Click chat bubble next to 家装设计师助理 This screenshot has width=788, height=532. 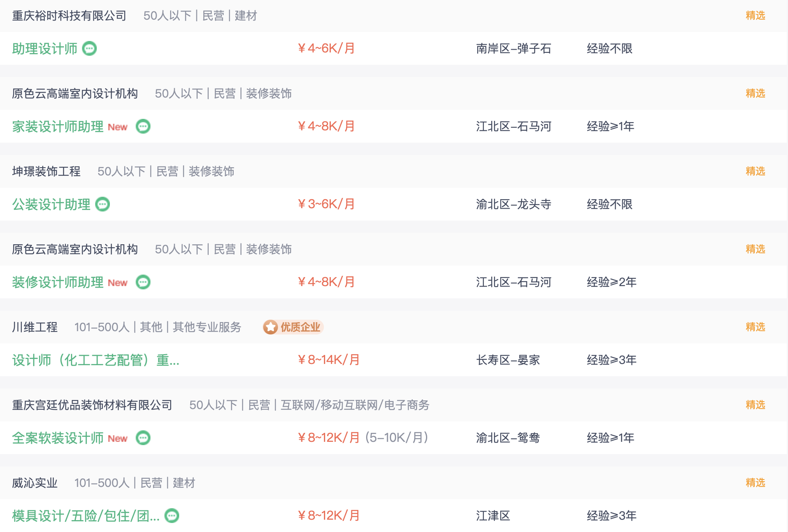(143, 126)
